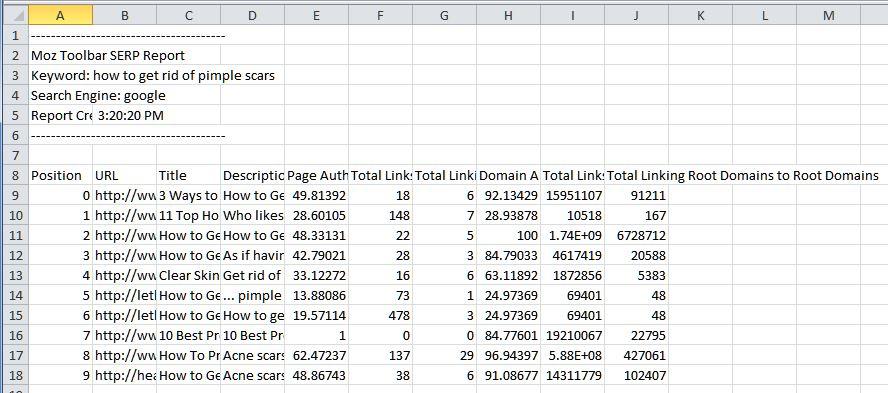Viewport: 888px width, 393px height.
Task: Click cell 'Moz Toolbar SERP Report'
Action: (108, 56)
